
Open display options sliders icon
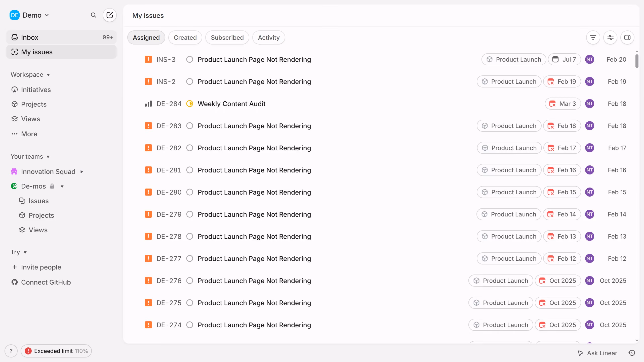[610, 37]
